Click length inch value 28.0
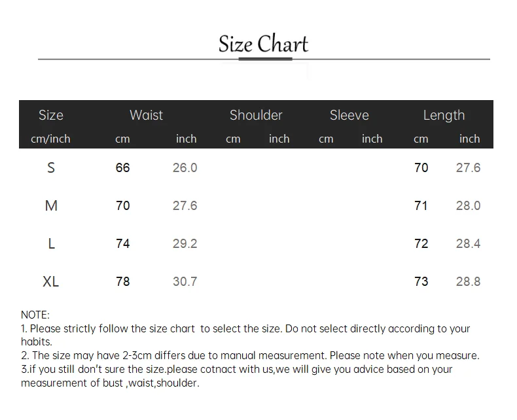This screenshot has height=420, width=517. click(x=468, y=205)
